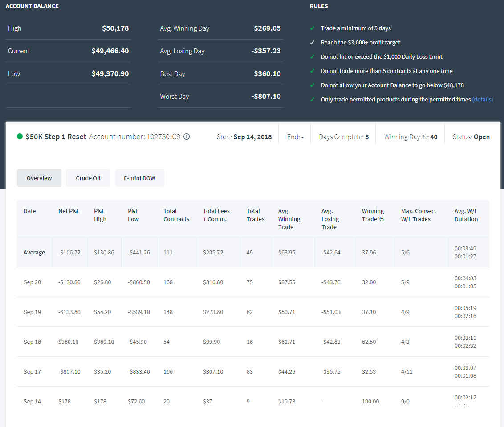Click the Net P&L column header
Screen dimensions: 504x427
69,211
